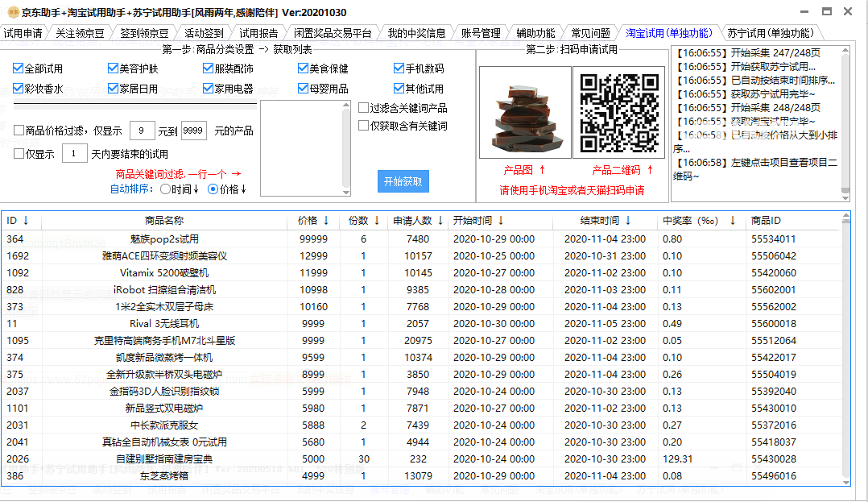Image resolution: width=868 pixels, height=502 pixels.
Task: Click the 商品名称 column header
Action: coord(164,221)
